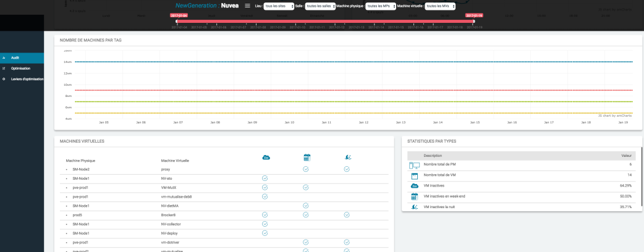Select the SM-Node2 row cell
The width and height of the screenshot is (644, 252).
[x=81, y=169]
